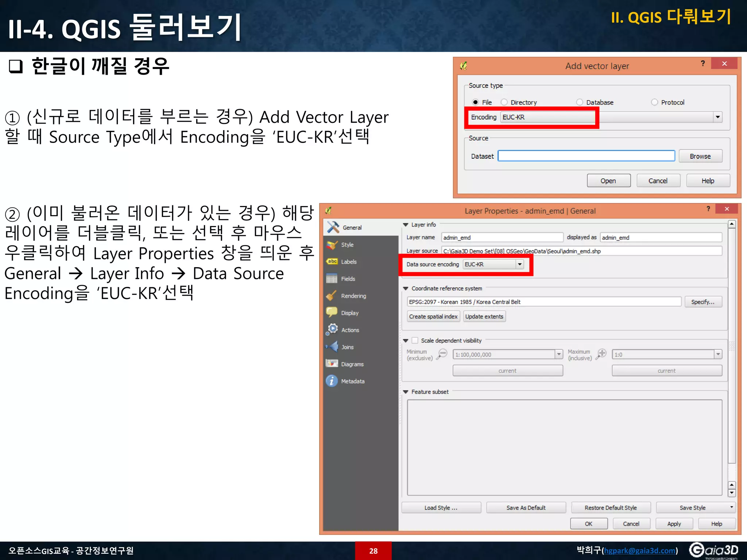Collapse the Feature subset section
Viewport: 747px width, 560px height.
pyautogui.click(x=406, y=392)
